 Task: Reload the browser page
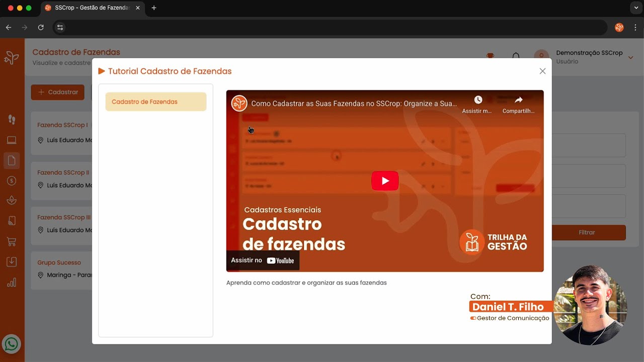click(41, 28)
